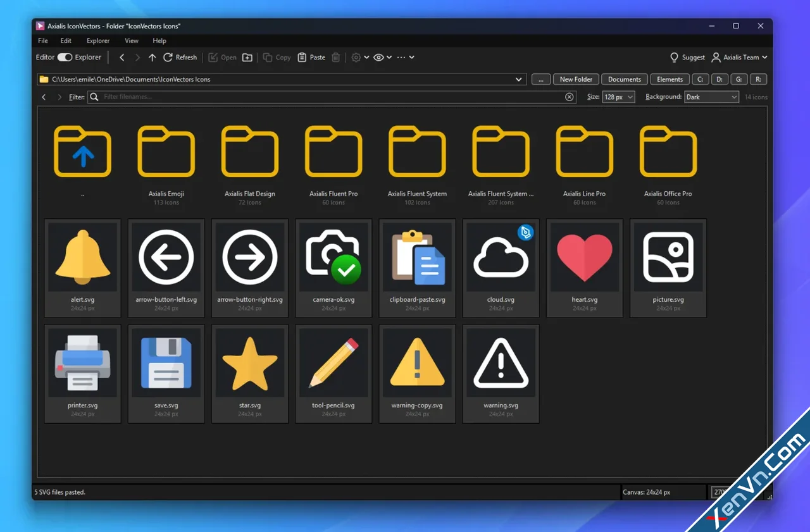Select the arrow-button-left.svg icon
The width and height of the screenshot is (810, 532).
166,268
